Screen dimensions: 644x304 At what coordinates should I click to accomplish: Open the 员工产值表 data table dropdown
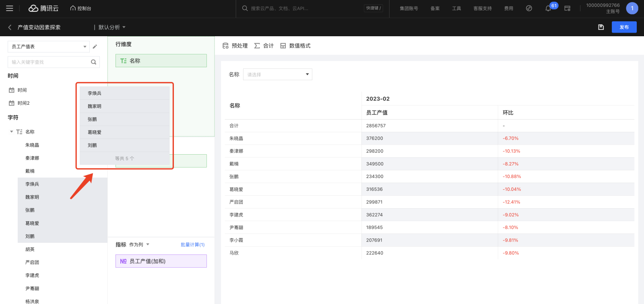pos(49,47)
